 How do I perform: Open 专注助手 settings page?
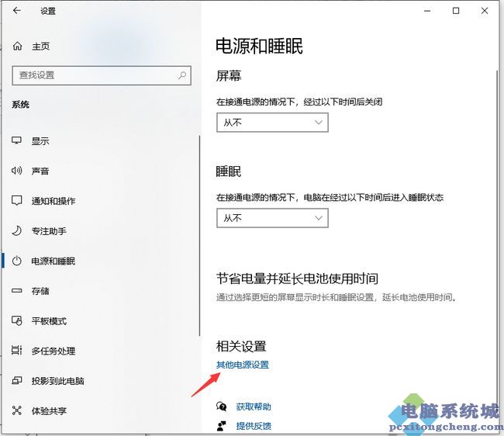(x=49, y=231)
